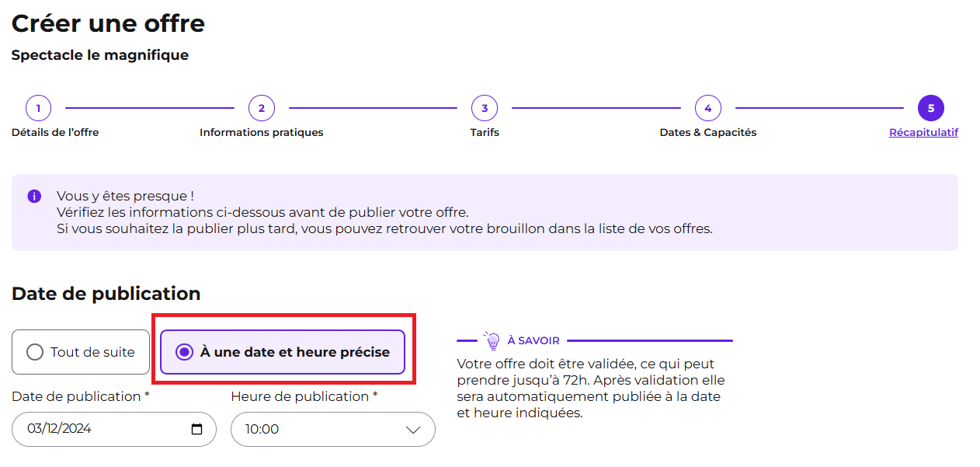
Task: Open the calendar picker icon in the date field
Action: coord(196,429)
